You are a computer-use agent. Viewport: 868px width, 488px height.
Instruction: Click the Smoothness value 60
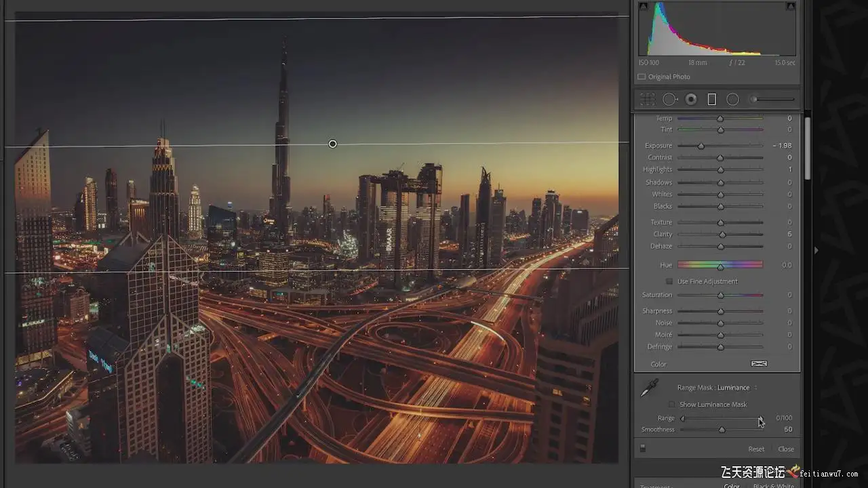[x=788, y=430]
